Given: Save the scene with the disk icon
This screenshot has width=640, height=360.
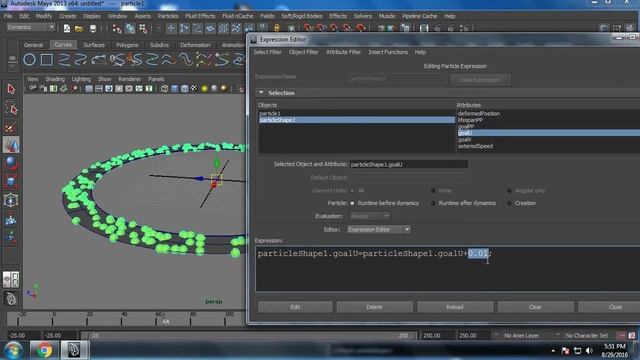Looking at the screenshot, I should click(93, 28).
